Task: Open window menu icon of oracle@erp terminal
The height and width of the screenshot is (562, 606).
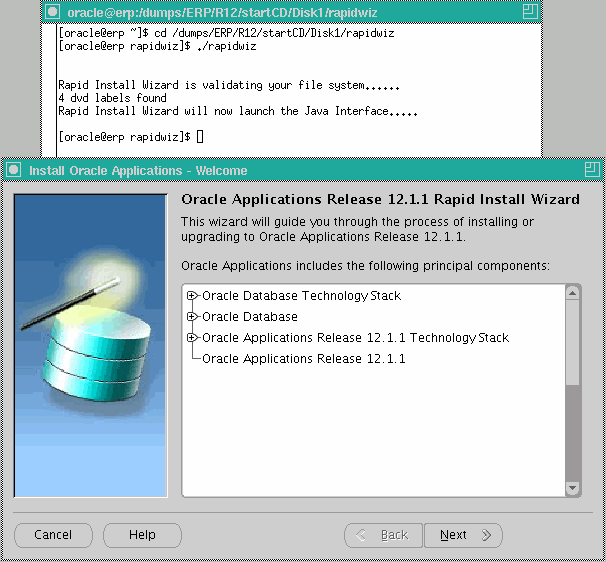Action: 53,12
